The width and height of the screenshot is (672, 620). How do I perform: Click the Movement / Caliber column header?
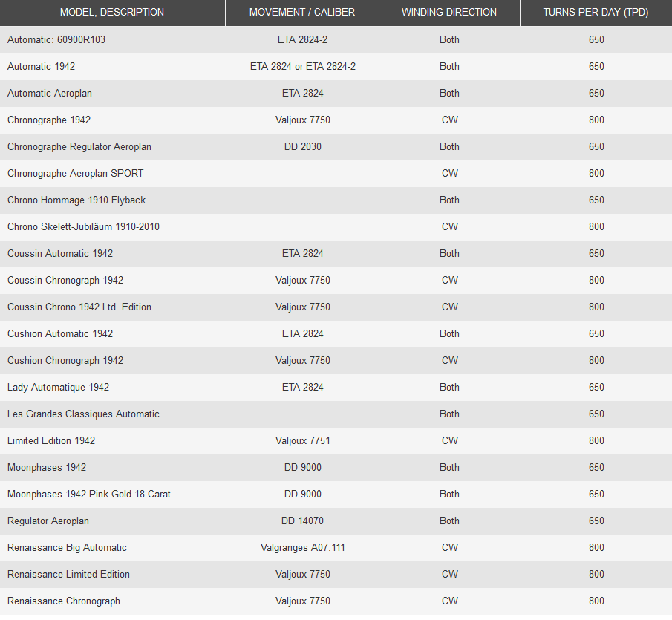(302, 13)
